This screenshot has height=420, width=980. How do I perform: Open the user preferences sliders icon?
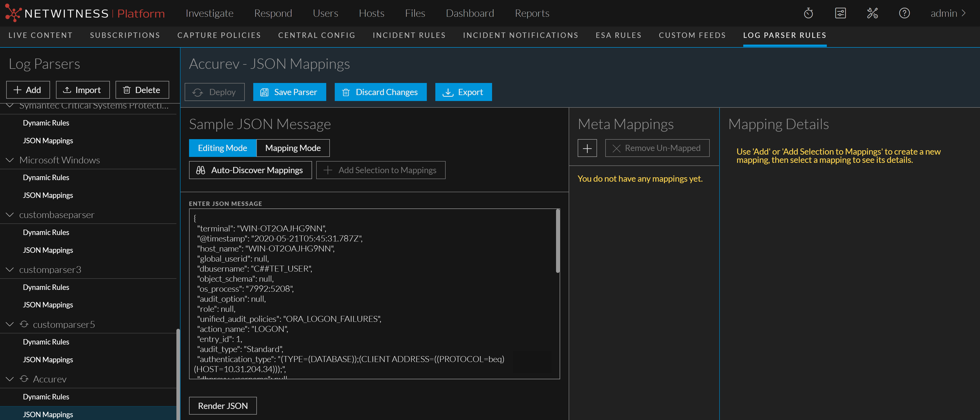[x=840, y=13]
